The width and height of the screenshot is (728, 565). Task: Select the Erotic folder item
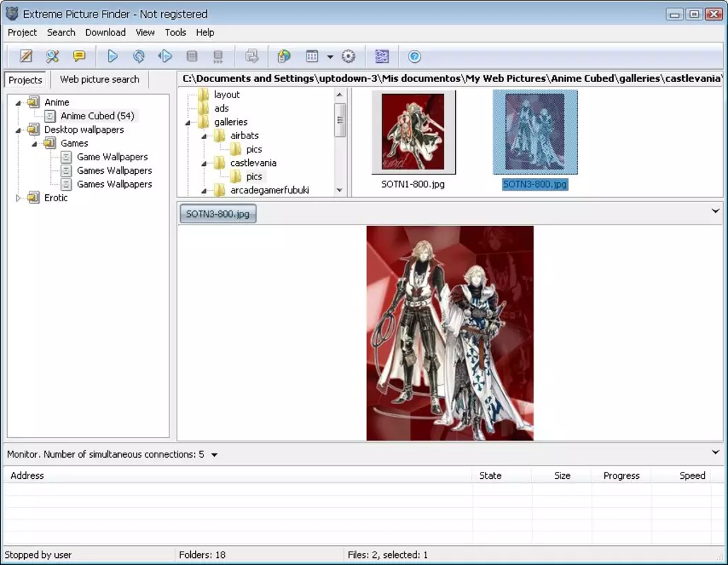[56, 198]
